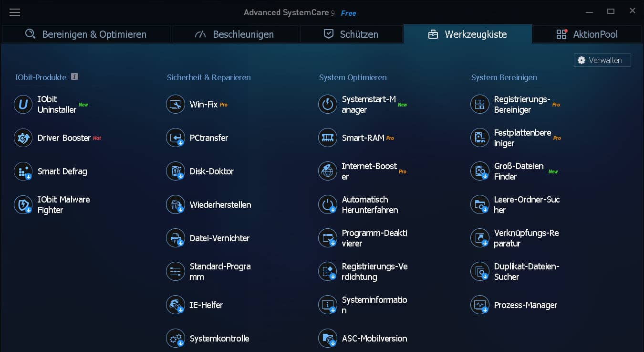Open the PCtransfer icon
Screen dimensions: 644x352
coord(175,138)
